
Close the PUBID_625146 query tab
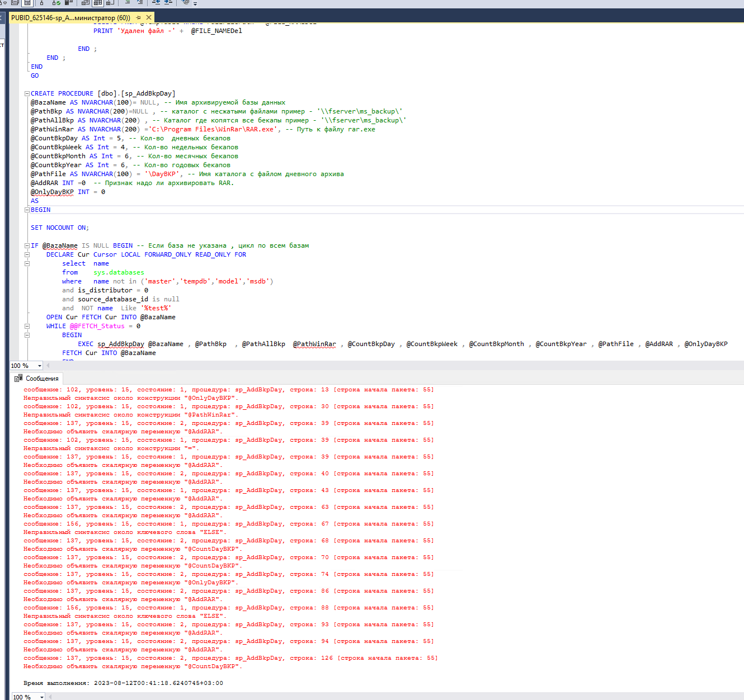coord(149,17)
